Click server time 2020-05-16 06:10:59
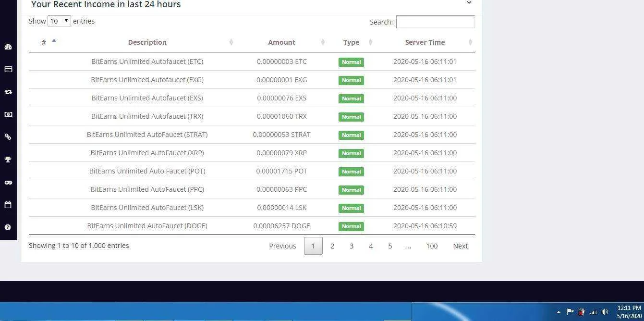 point(425,226)
